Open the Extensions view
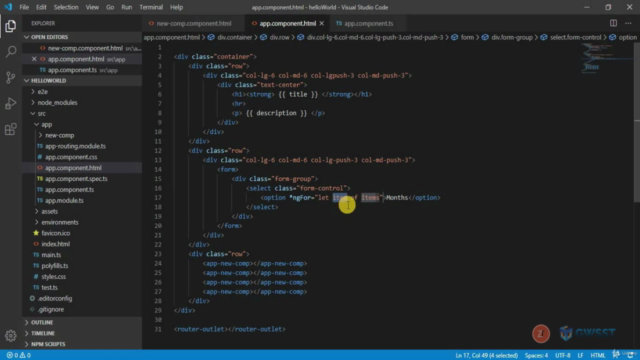This screenshot has width=640, height=360. [x=11, y=129]
